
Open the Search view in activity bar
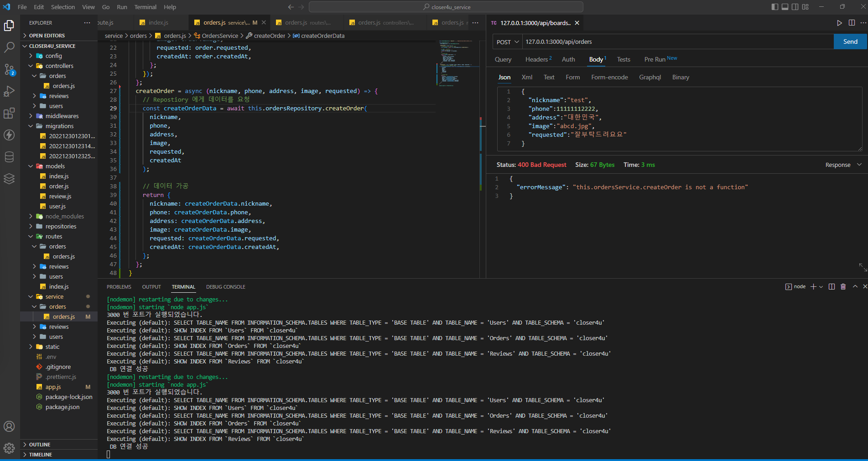click(9, 47)
